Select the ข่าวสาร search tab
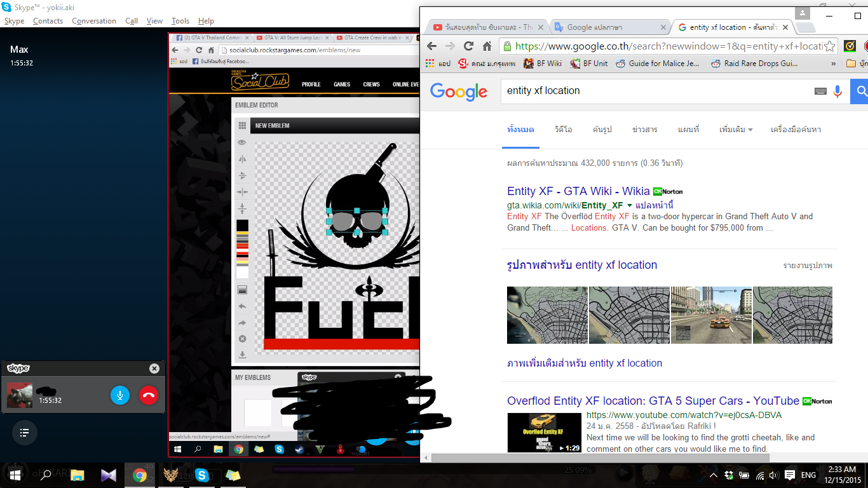868x488 pixels. coord(644,130)
